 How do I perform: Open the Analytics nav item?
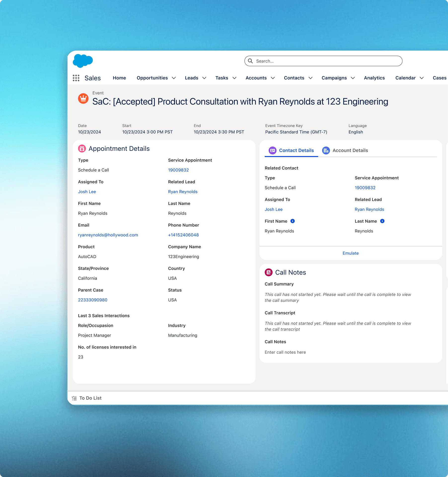pos(374,78)
